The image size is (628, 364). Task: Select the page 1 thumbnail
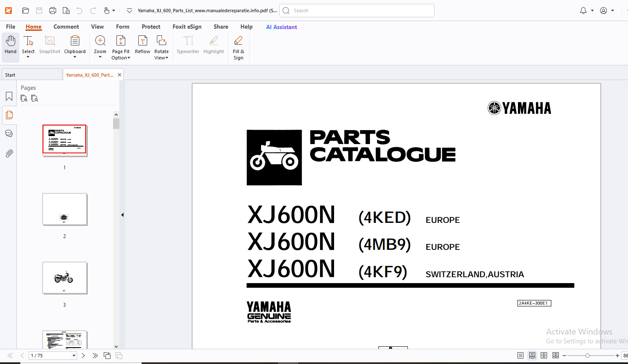(x=65, y=139)
